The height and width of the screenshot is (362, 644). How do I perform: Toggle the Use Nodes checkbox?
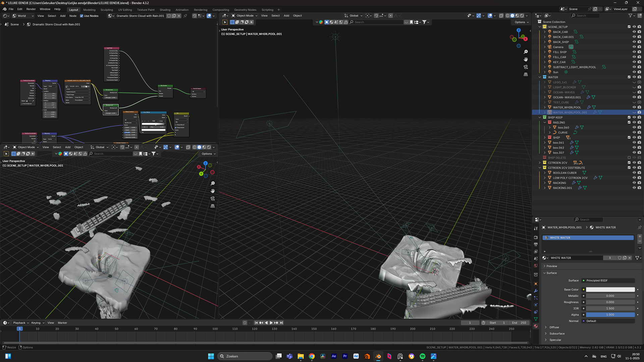82,16
